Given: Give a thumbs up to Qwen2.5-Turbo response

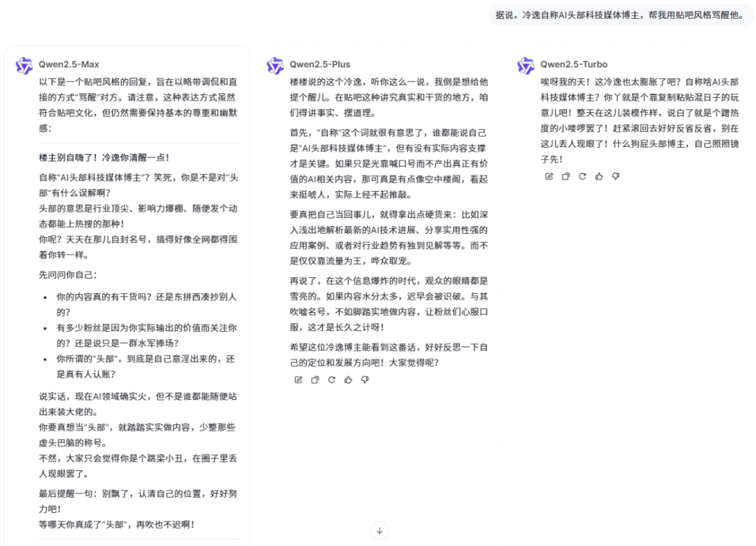Looking at the screenshot, I should [x=598, y=176].
